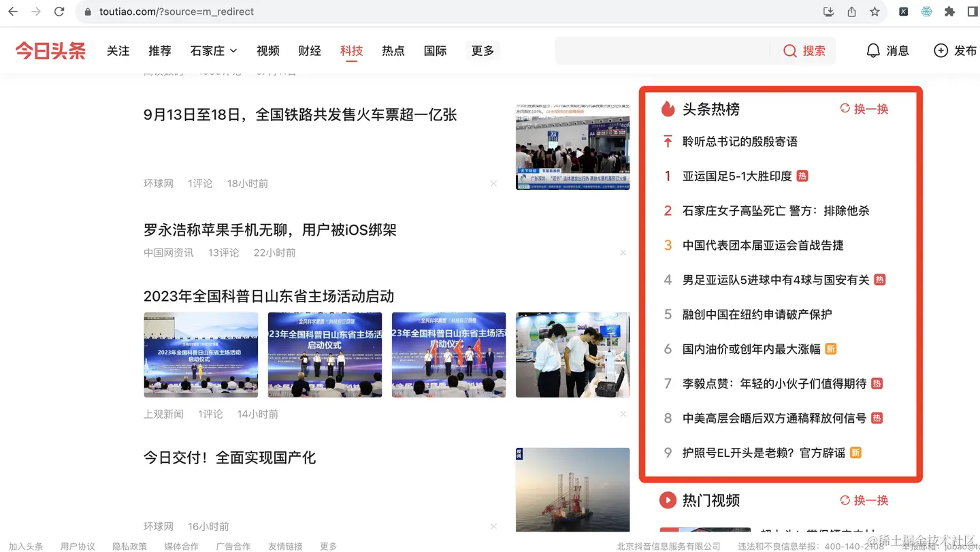
Task: Open the 关注 channel
Action: click(x=118, y=50)
